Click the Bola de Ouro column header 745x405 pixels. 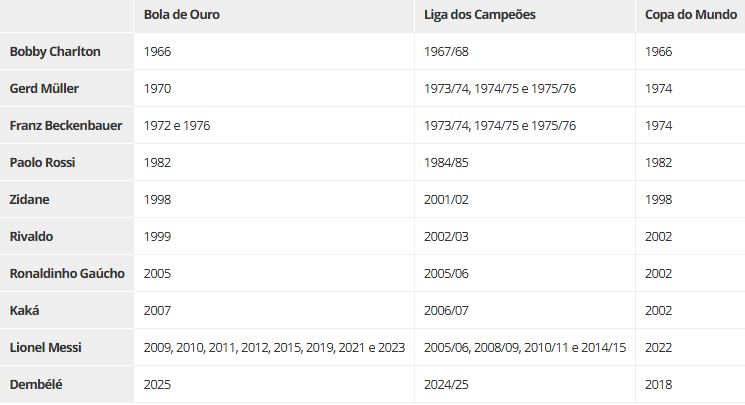point(182,15)
